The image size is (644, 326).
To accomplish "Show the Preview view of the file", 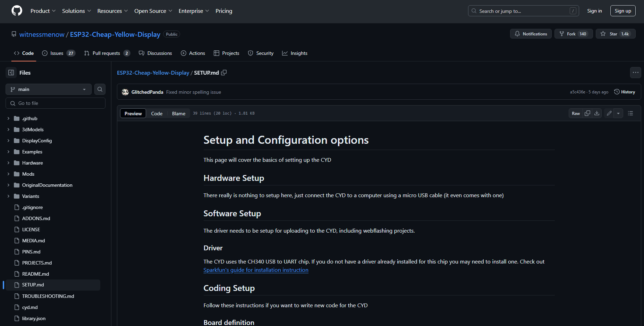I will tap(133, 113).
